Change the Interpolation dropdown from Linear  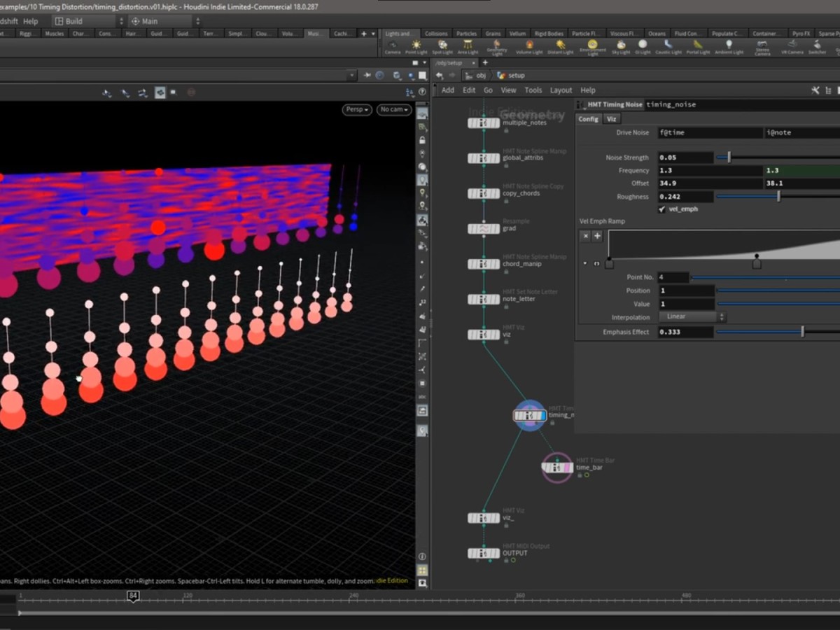(692, 316)
